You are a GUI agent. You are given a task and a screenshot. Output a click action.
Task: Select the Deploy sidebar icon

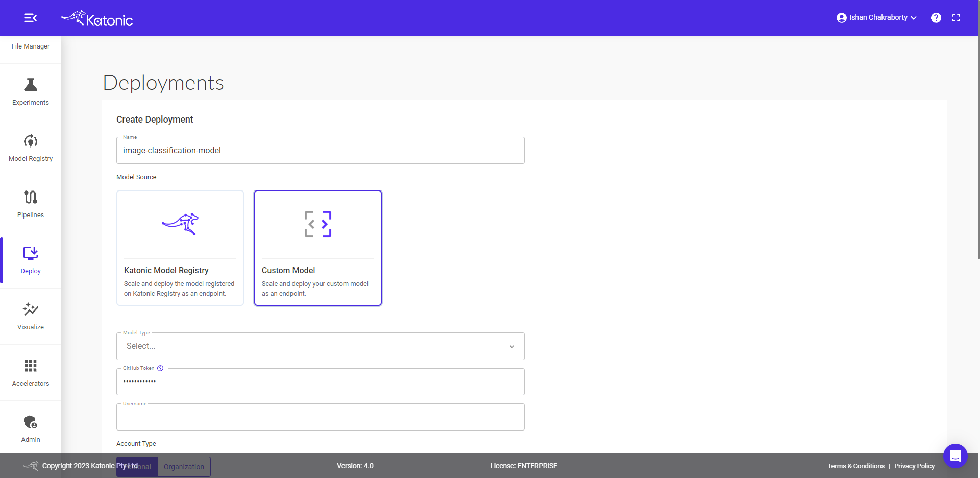point(31,253)
